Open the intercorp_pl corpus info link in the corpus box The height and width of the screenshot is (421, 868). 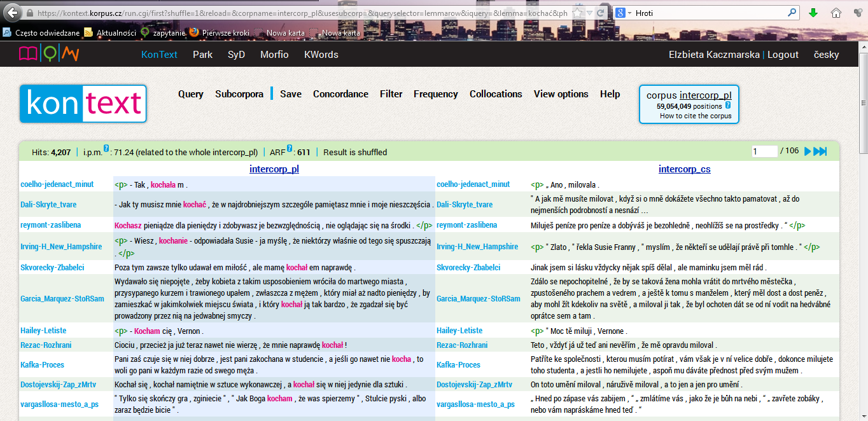click(706, 95)
